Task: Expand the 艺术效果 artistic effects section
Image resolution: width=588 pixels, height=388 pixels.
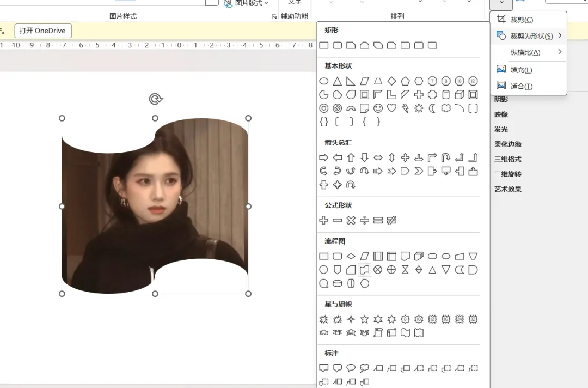Action: pos(508,189)
